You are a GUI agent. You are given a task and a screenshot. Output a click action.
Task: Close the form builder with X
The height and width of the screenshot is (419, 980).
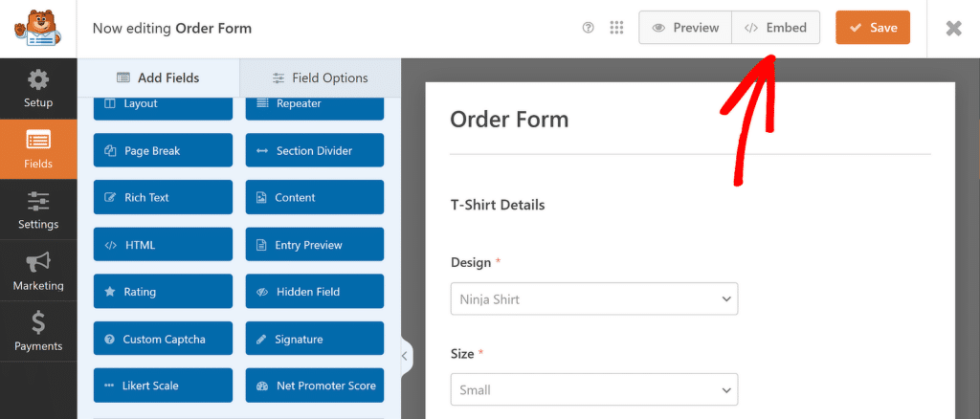(953, 28)
